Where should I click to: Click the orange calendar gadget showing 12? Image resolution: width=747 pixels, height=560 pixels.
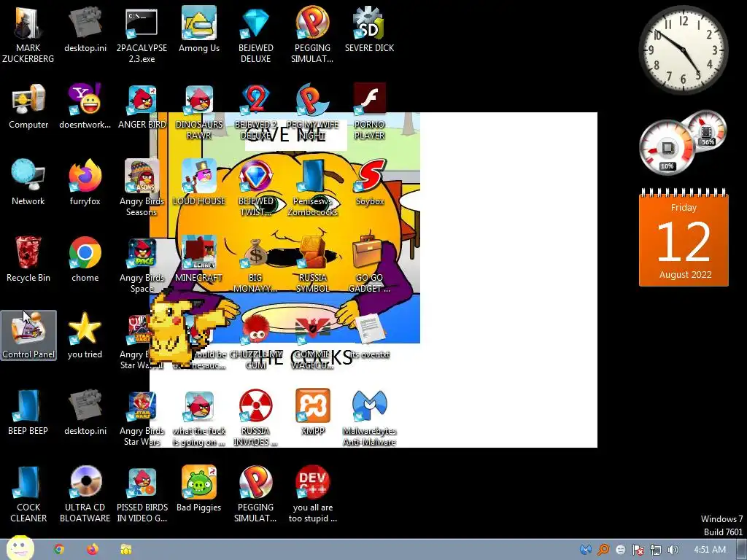pyautogui.click(x=684, y=238)
